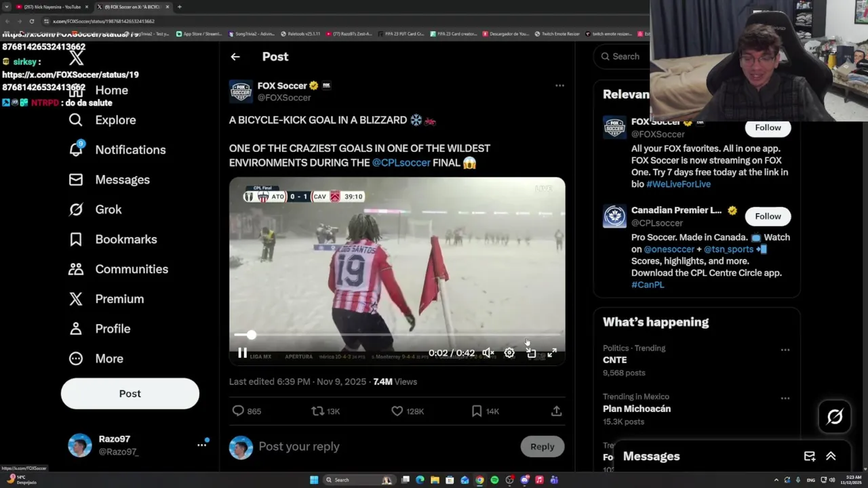The image size is (868, 488).
Task: Click the blue Post compose button
Action: click(x=130, y=394)
